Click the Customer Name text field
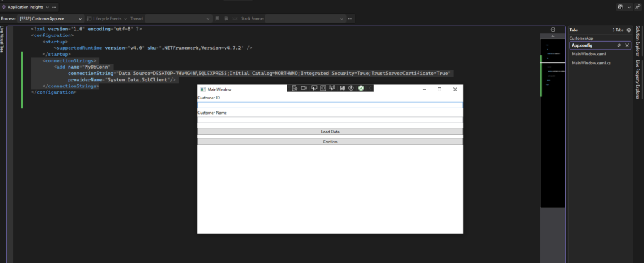Screen dimensions: 644x263 point(330,120)
